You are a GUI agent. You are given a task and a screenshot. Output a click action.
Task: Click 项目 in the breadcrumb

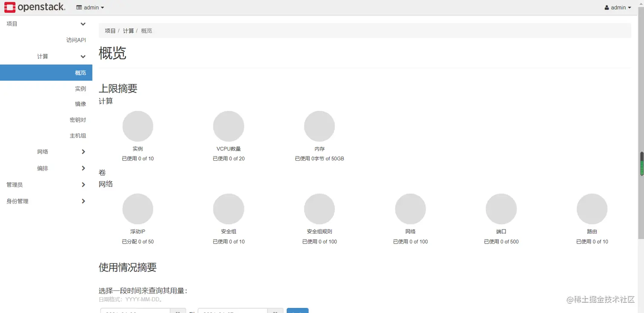click(x=110, y=31)
